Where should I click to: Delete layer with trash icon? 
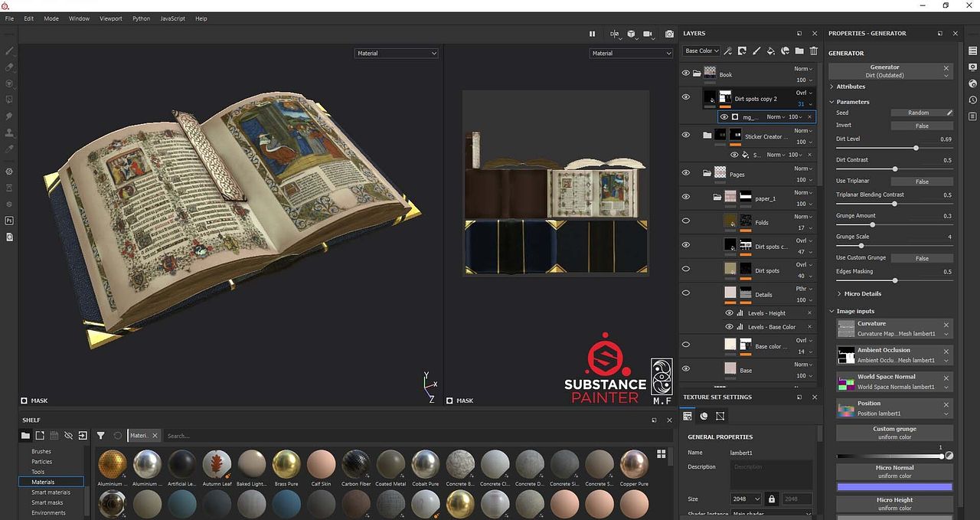click(814, 51)
